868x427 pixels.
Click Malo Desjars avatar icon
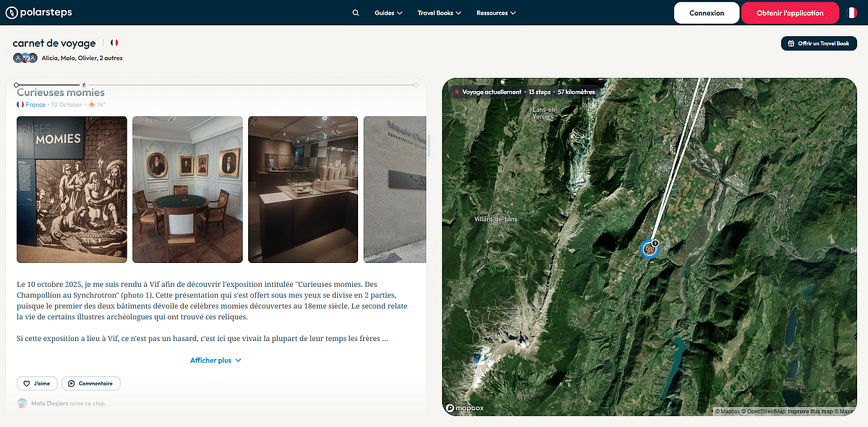pos(22,403)
